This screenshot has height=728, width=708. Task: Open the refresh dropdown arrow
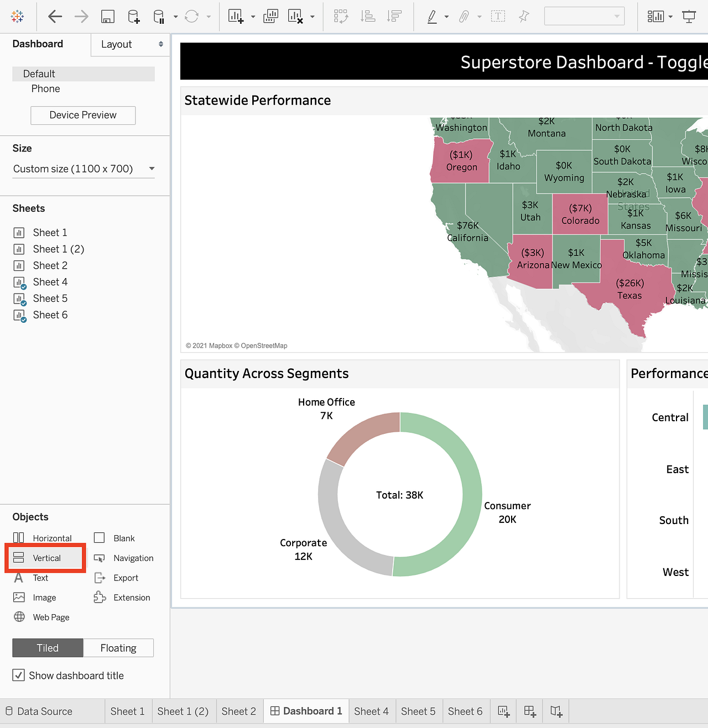tap(209, 17)
